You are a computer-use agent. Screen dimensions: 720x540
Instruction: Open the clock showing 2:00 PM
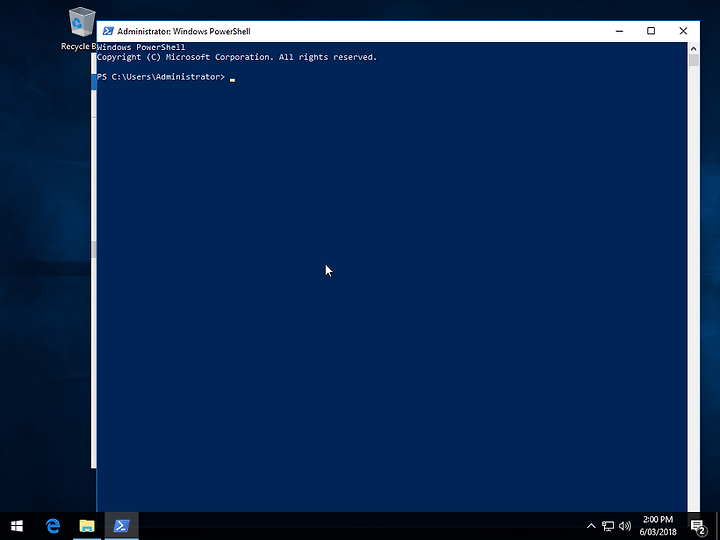click(x=658, y=526)
